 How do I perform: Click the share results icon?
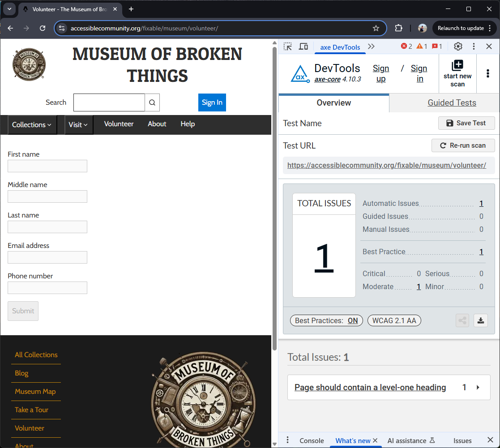coord(462,320)
